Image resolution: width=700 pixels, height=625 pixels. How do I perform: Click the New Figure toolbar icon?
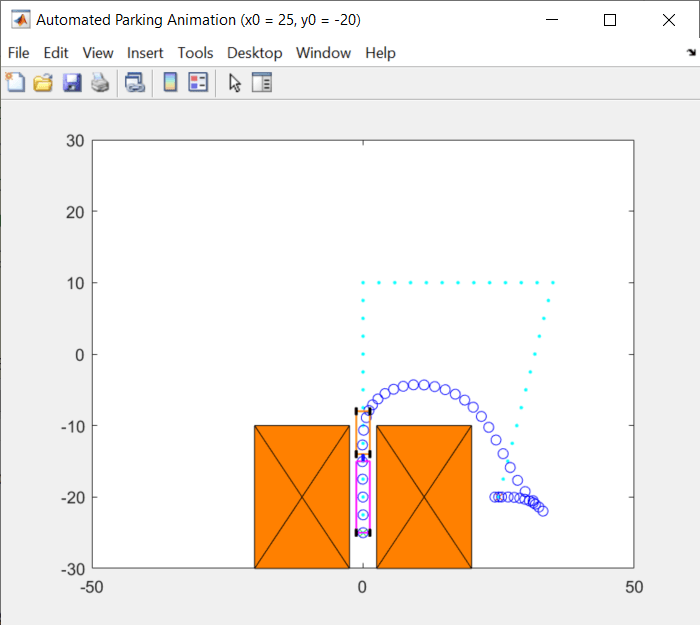[16, 83]
